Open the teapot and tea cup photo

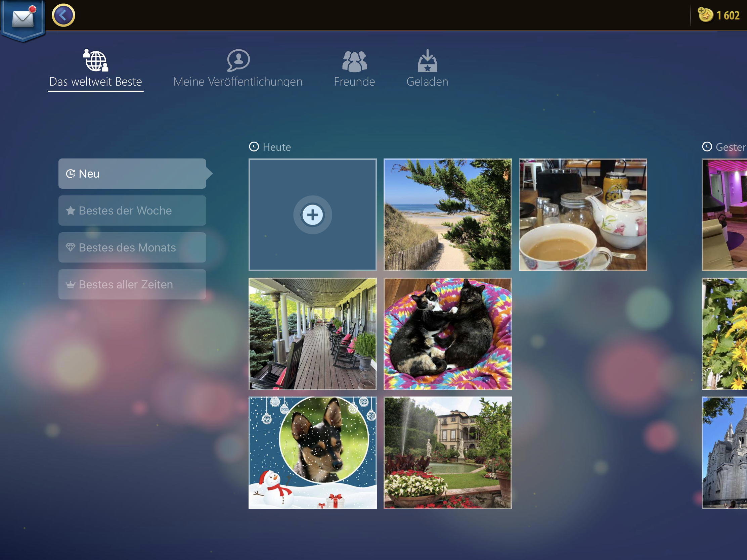pos(583,215)
